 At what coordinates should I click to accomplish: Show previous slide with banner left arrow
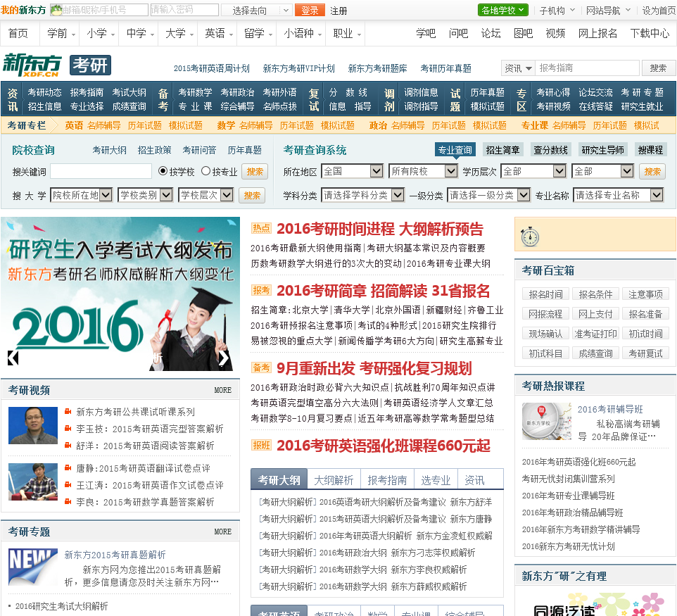(x=13, y=358)
